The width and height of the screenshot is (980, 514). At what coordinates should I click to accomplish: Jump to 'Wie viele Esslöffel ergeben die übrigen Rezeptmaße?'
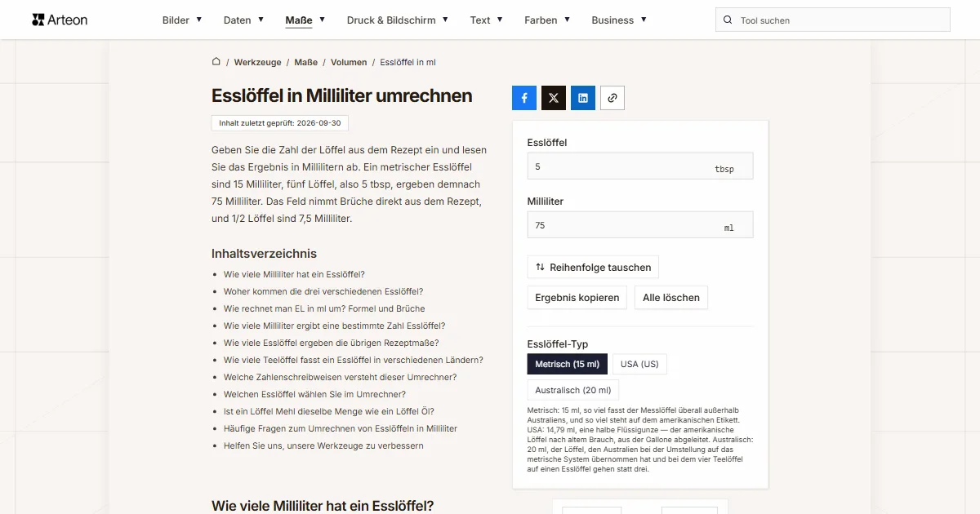[332, 343]
